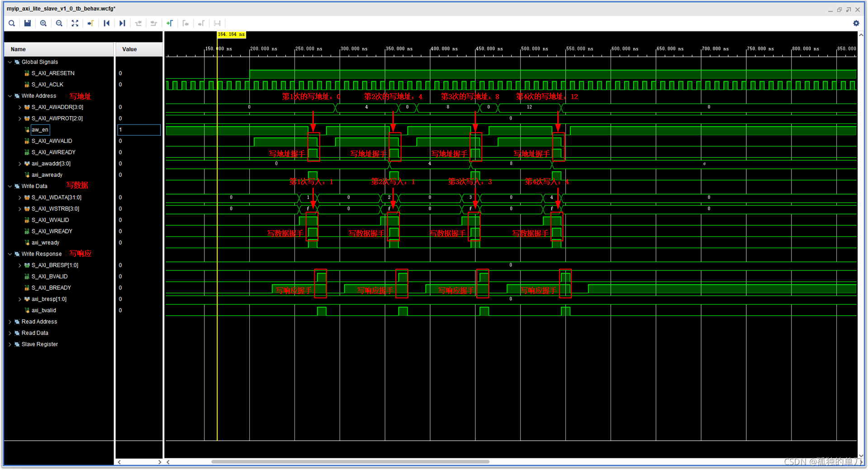Click vertical scrollbar up arrow
This screenshot has width=868, height=470.
pyautogui.click(x=861, y=35)
